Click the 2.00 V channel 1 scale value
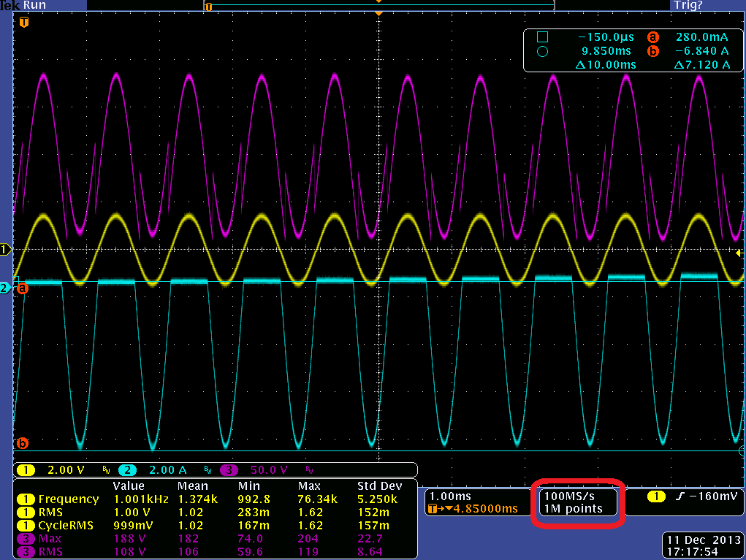The width and height of the screenshot is (746, 560). click(x=66, y=470)
